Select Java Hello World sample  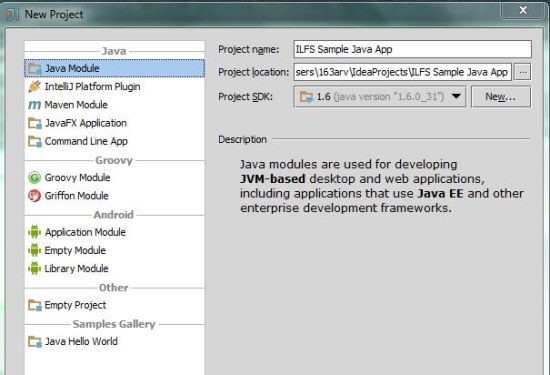coord(115,342)
